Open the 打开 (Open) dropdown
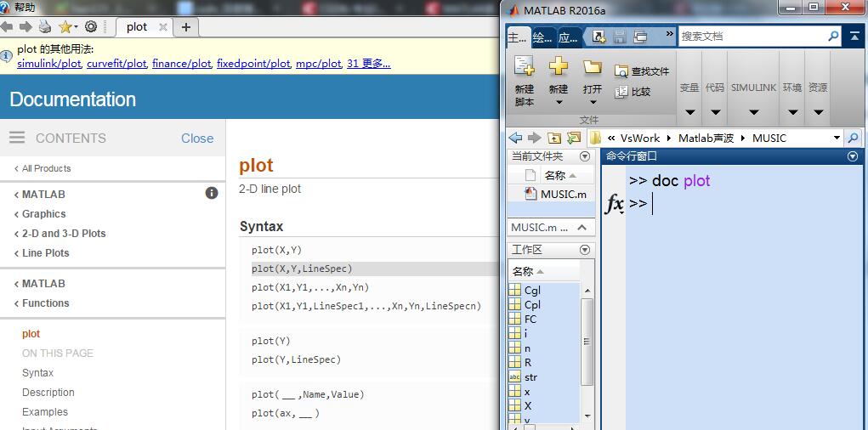 click(593, 81)
